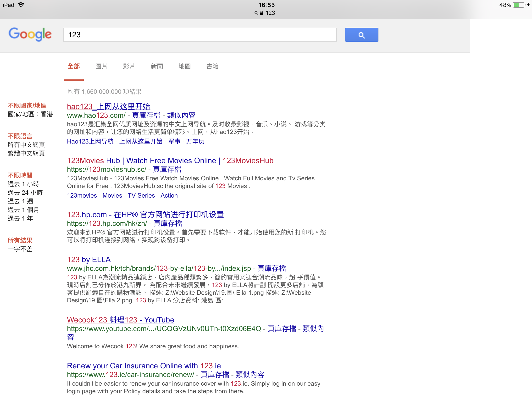
Task: Filter by 國家/地區：香港
Action: 30,114
